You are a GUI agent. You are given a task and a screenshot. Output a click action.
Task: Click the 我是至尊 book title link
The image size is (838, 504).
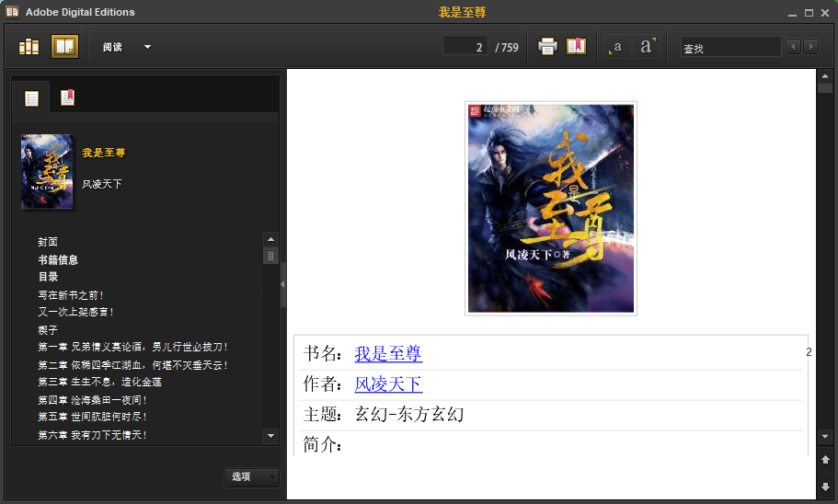(x=388, y=353)
